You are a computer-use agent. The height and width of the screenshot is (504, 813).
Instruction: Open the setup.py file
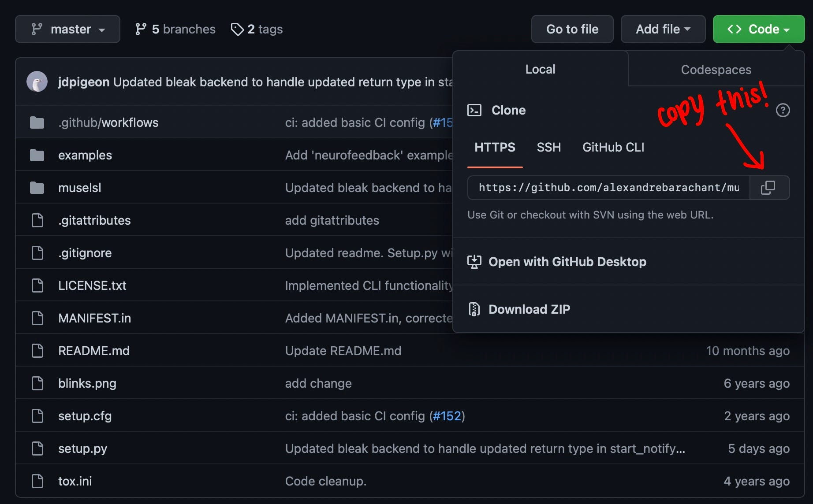(82, 448)
